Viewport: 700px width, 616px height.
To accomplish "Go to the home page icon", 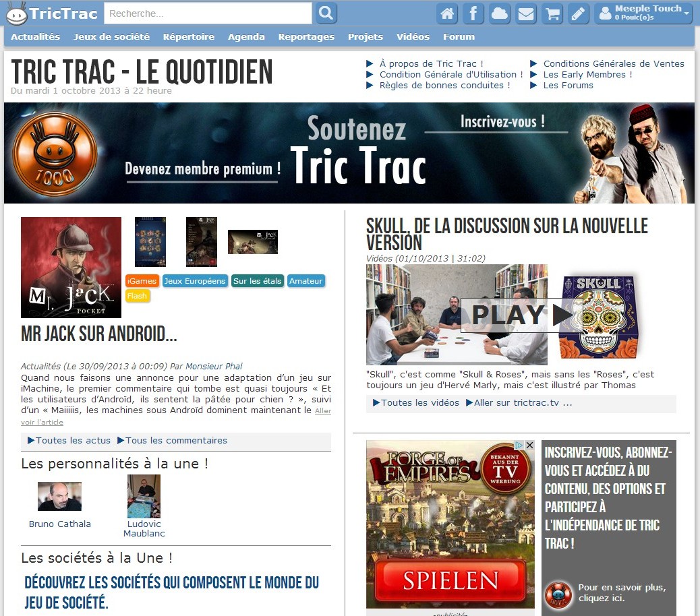I will pos(447,13).
